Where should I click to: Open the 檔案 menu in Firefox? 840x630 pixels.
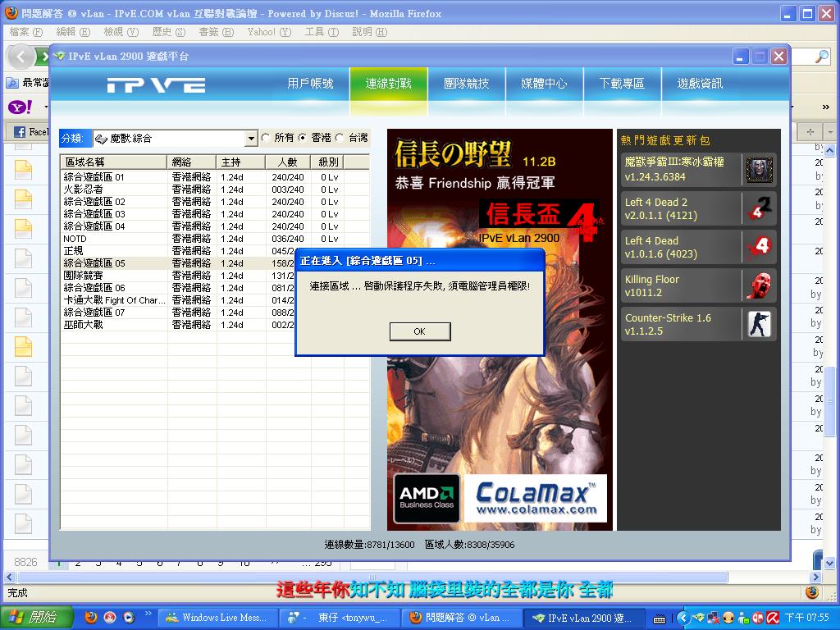tap(25, 32)
